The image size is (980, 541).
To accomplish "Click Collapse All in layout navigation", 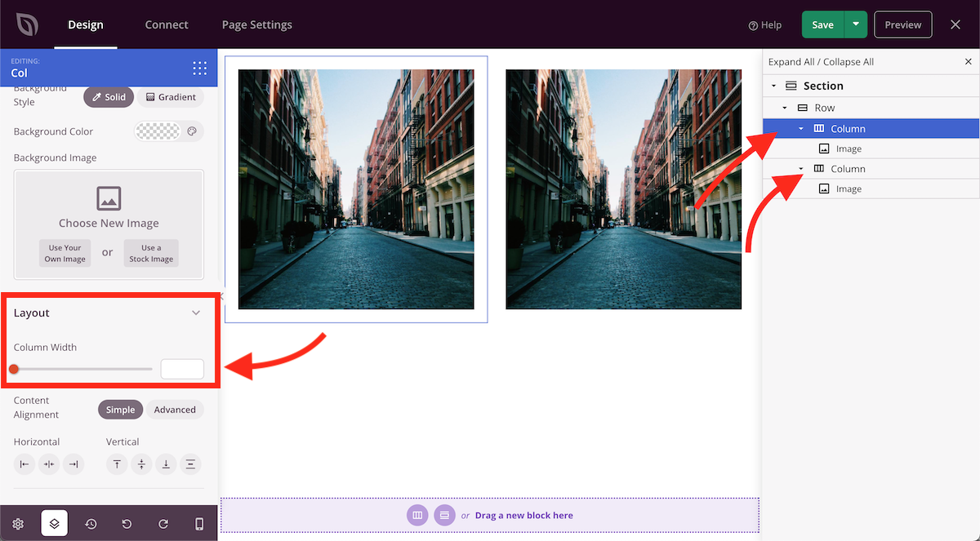I will (849, 62).
